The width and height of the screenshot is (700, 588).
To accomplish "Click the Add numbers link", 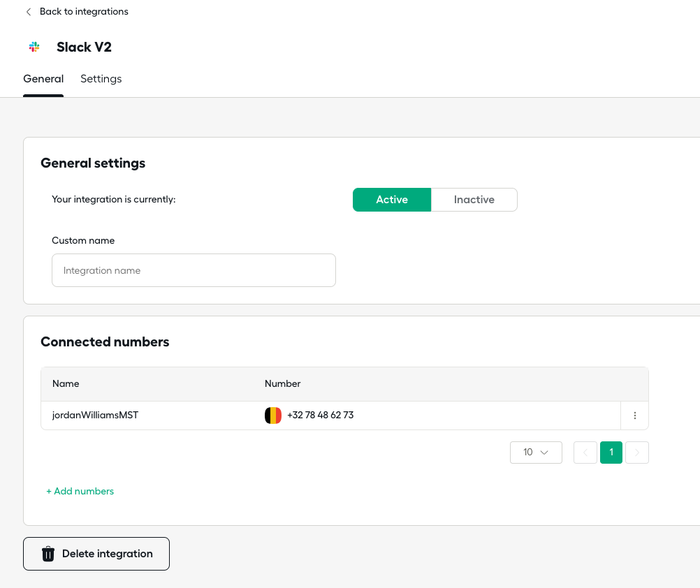I will [80, 491].
